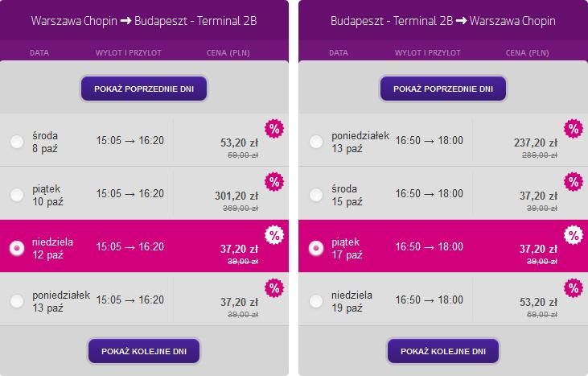Select piątek 10 paź outbound flight radio
588x376 pixels.
[x=17, y=195]
